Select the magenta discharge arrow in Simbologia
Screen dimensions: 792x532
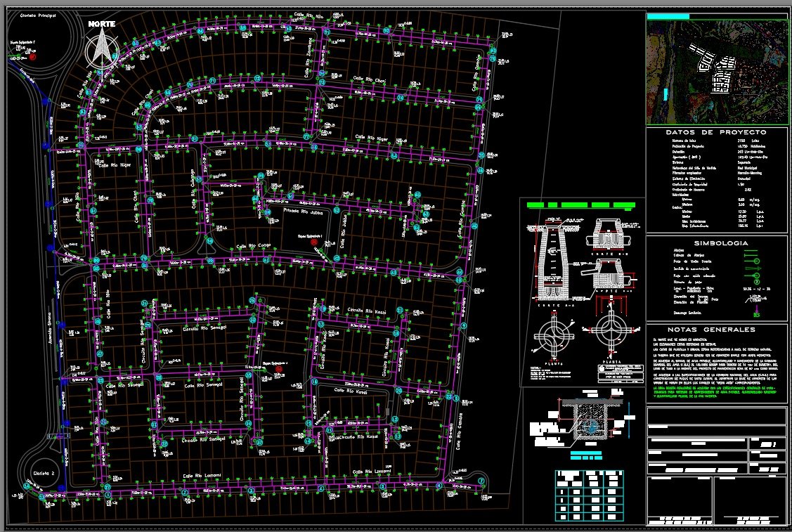pyautogui.click(x=757, y=309)
